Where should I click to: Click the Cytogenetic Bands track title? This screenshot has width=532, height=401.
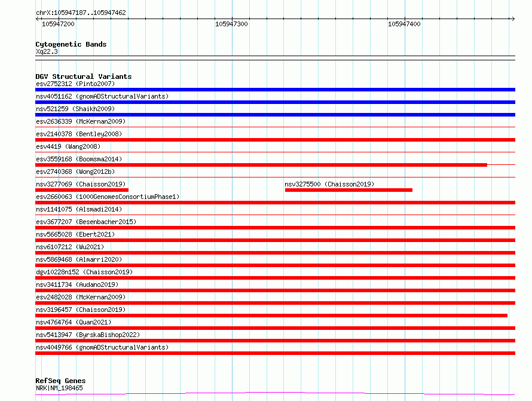[x=71, y=44]
